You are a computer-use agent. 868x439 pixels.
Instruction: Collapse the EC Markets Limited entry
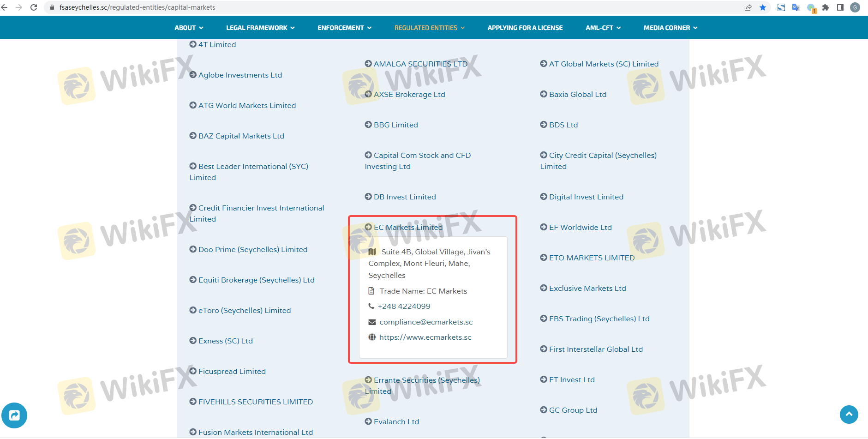pos(407,227)
